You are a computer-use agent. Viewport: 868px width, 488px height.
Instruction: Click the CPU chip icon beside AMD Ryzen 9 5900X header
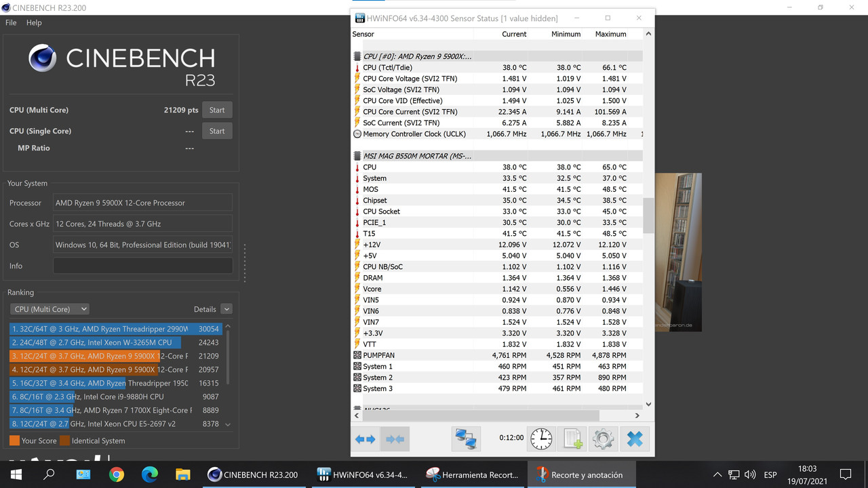[x=357, y=56]
